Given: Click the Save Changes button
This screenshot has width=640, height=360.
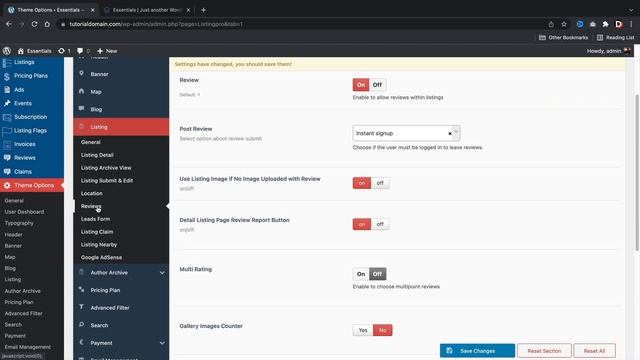Looking at the screenshot, I should (x=477, y=351).
